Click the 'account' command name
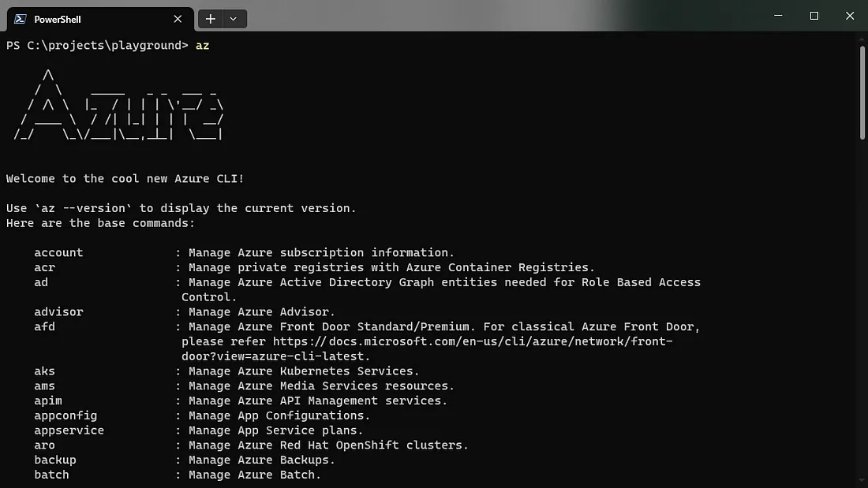 click(58, 253)
